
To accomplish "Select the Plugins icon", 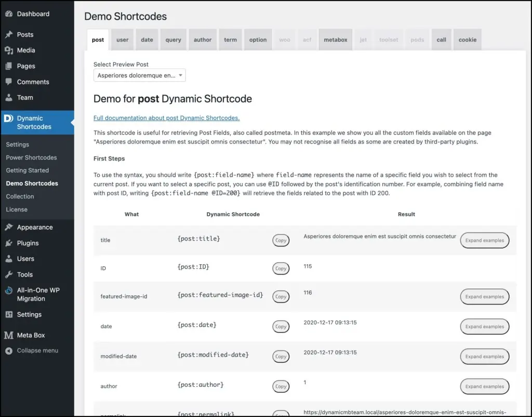I will pyautogui.click(x=8, y=243).
